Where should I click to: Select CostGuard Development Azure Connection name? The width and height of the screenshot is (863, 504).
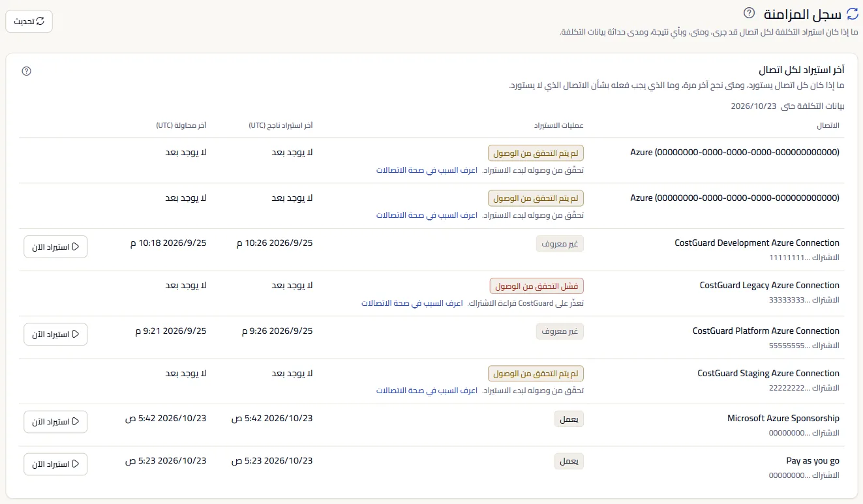(x=757, y=243)
